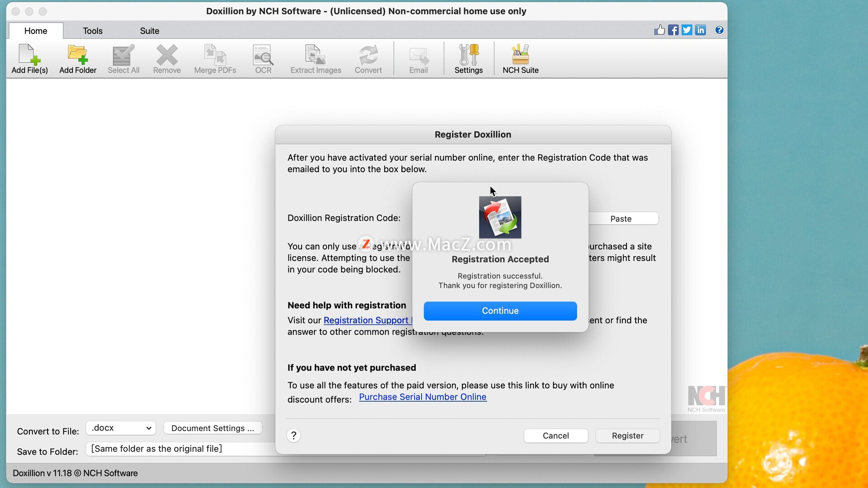Screen dimensions: 868x488
Task: Open Document Settings button
Action: (x=212, y=428)
